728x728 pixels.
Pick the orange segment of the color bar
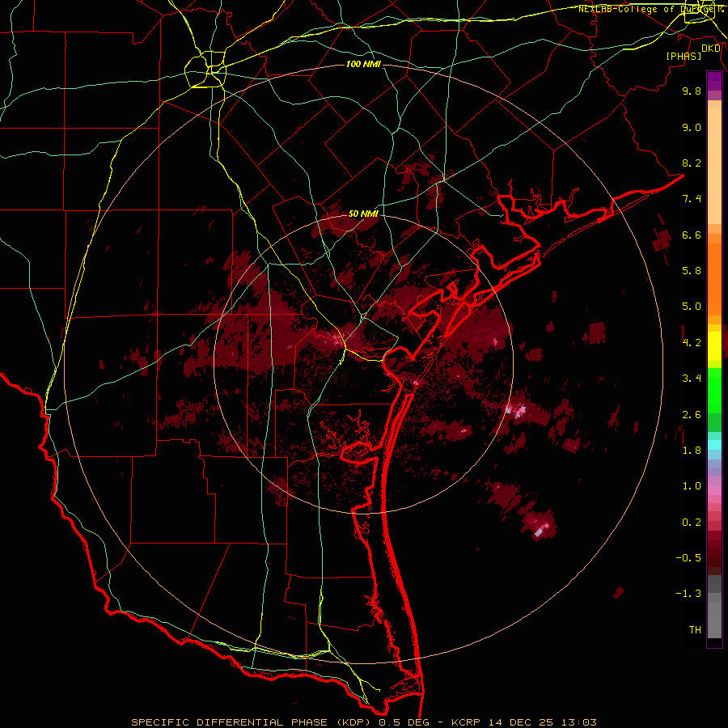pyautogui.click(x=714, y=280)
